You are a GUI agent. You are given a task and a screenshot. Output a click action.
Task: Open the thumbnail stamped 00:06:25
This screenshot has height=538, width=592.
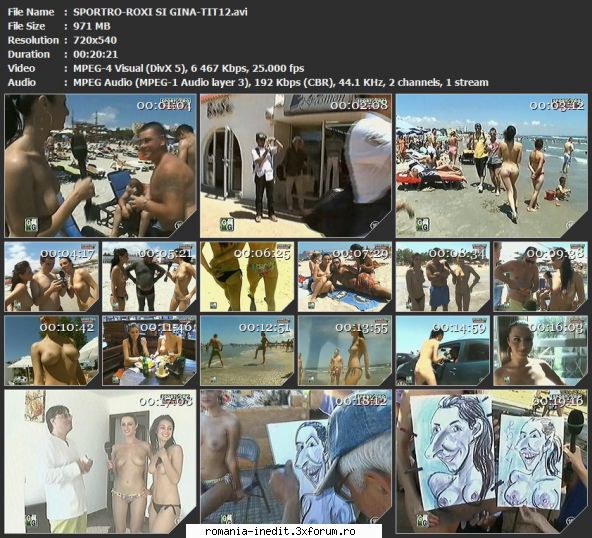click(x=247, y=277)
